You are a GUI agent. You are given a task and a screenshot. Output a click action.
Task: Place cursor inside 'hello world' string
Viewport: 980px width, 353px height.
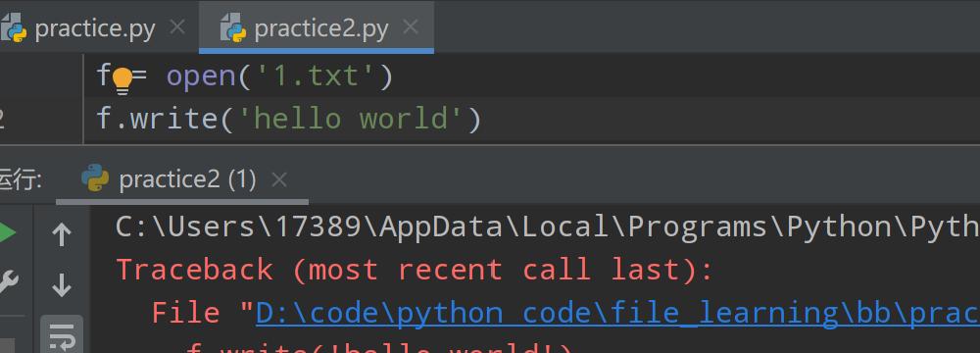[343, 120]
